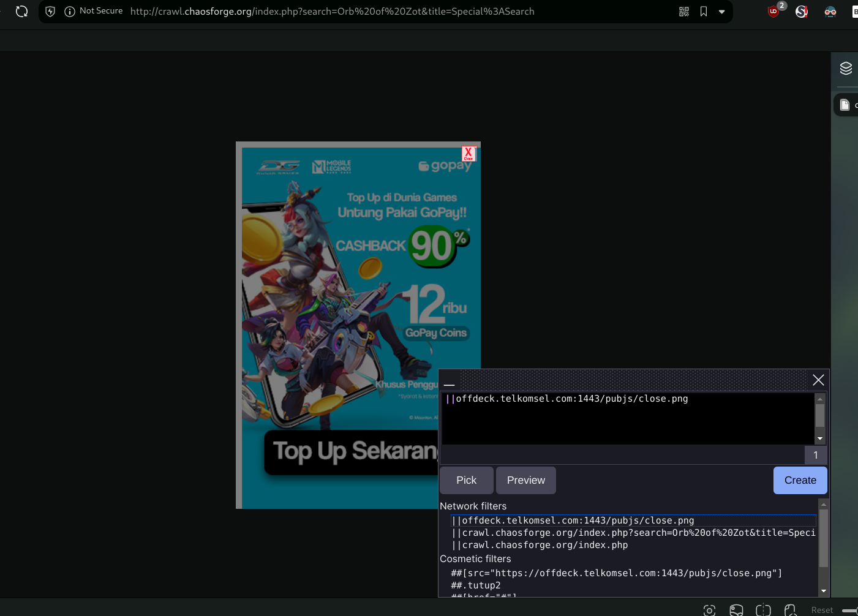The height and width of the screenshot is (616, 858).
Task: Click the capture screenshot icon in status bar
Action: [x=709, y=610]
